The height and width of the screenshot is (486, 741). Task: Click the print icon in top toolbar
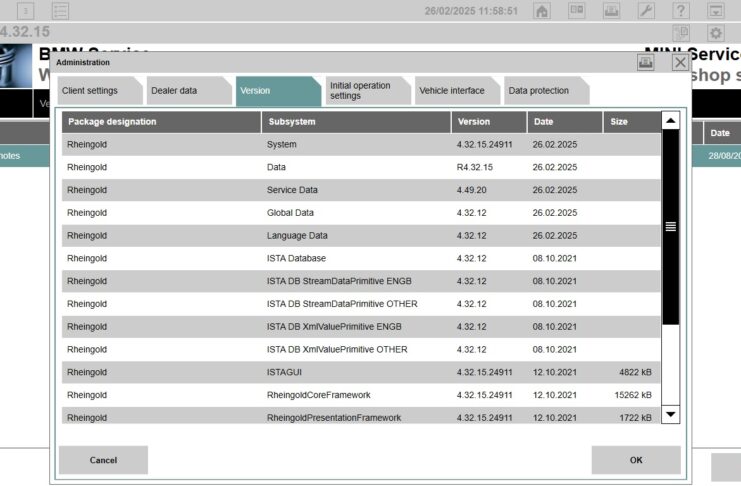[x=611, y=10]
